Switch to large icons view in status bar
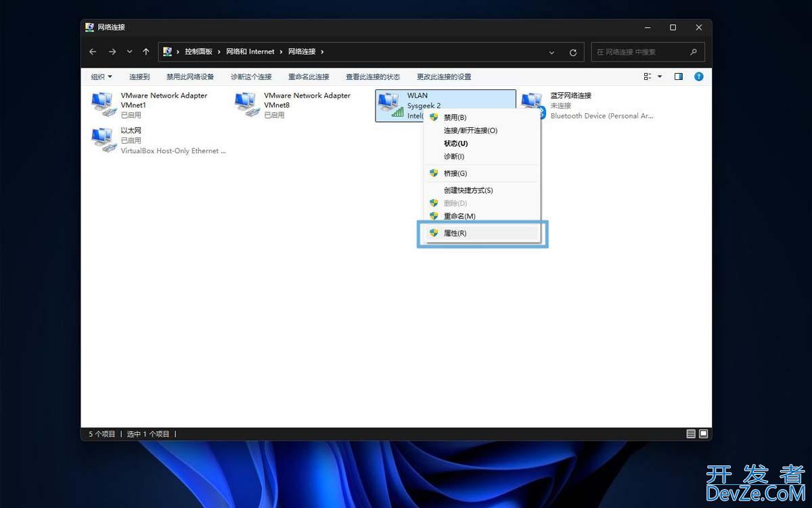Viewport: 812px width, 508px height. tap(704, 434)
